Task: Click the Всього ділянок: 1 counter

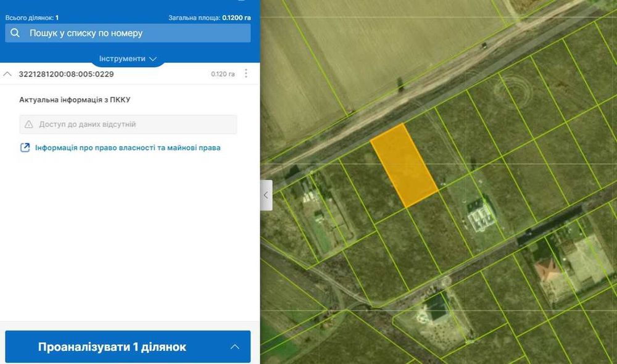Action: click(x=32, y=18)
